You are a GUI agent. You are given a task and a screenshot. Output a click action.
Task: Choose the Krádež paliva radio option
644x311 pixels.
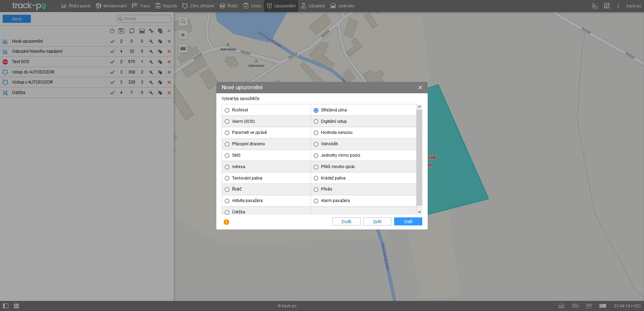click(316, 178)
